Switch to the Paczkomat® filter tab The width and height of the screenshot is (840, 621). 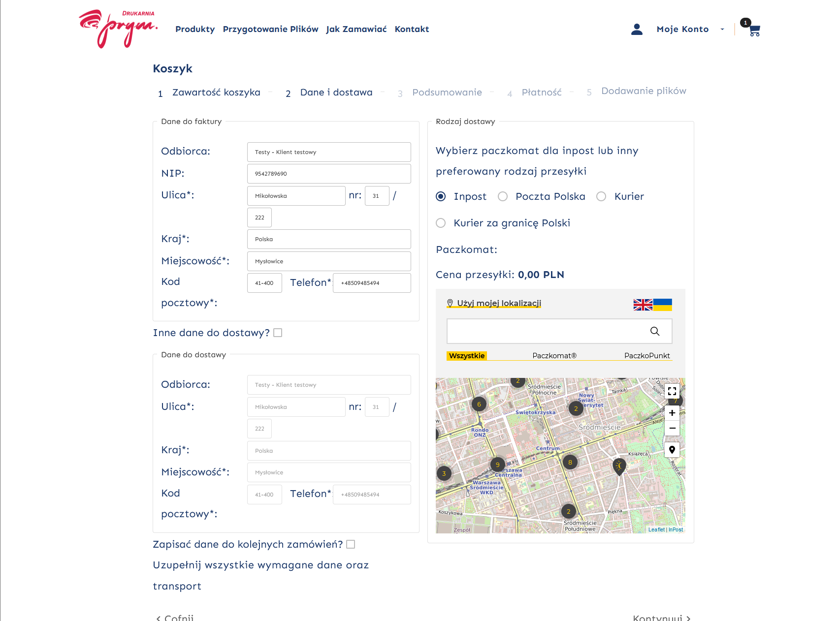click(x=554, y=356)
